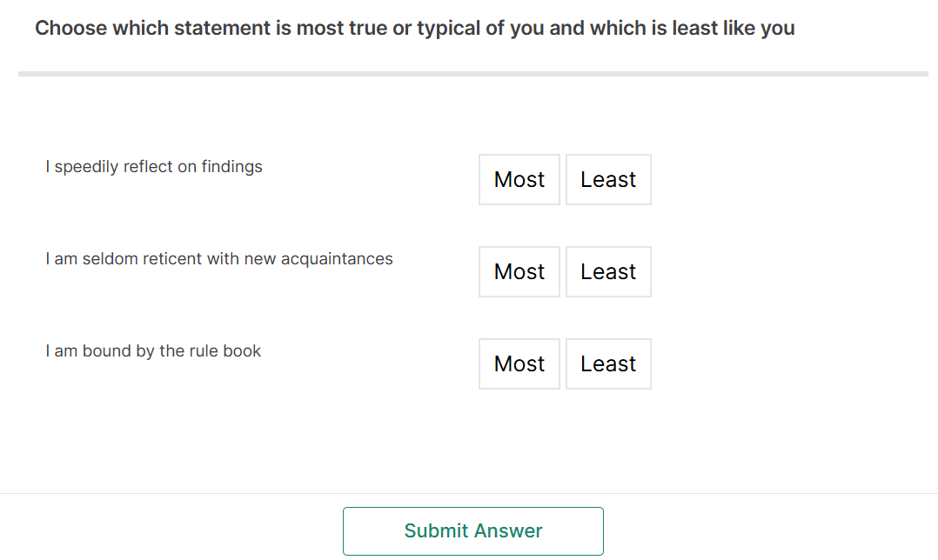Click the 'seldom reticent with new acquaintances' statement text
Image resolution: width=938 pixels, height=560 pixels.
[219, 259]
